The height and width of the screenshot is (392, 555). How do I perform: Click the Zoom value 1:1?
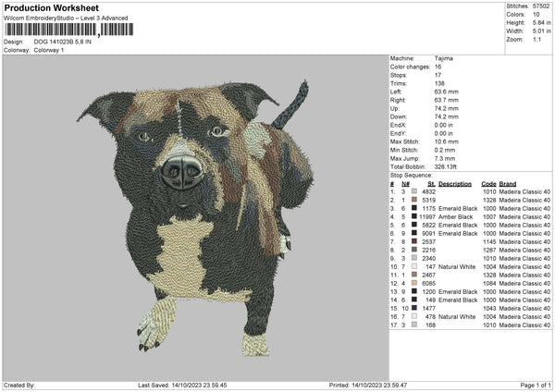tap(536, 39)
